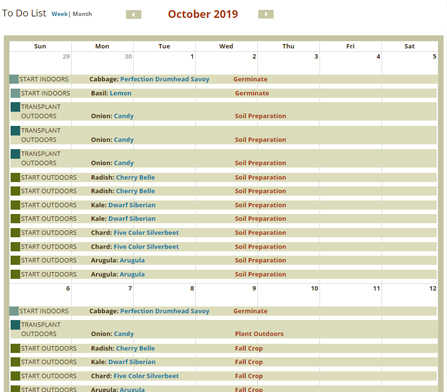Select the October 2 date cell

pos(226,63)
